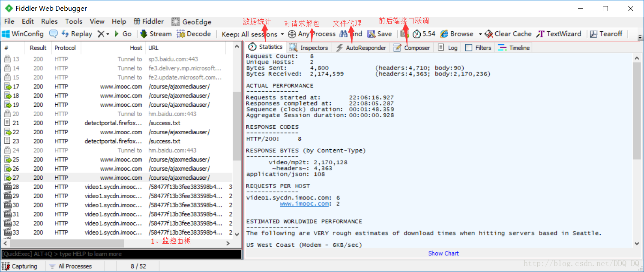Replay the selected sessions

point(77,34)
